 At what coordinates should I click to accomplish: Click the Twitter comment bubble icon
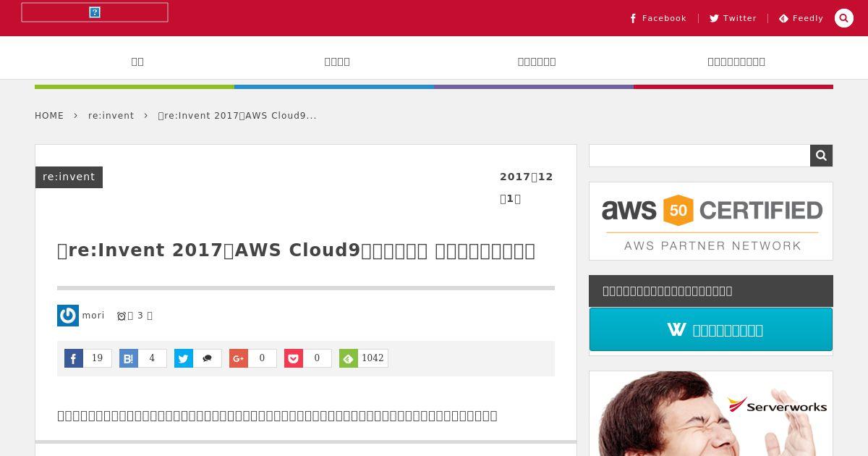[x=208, y=358]
